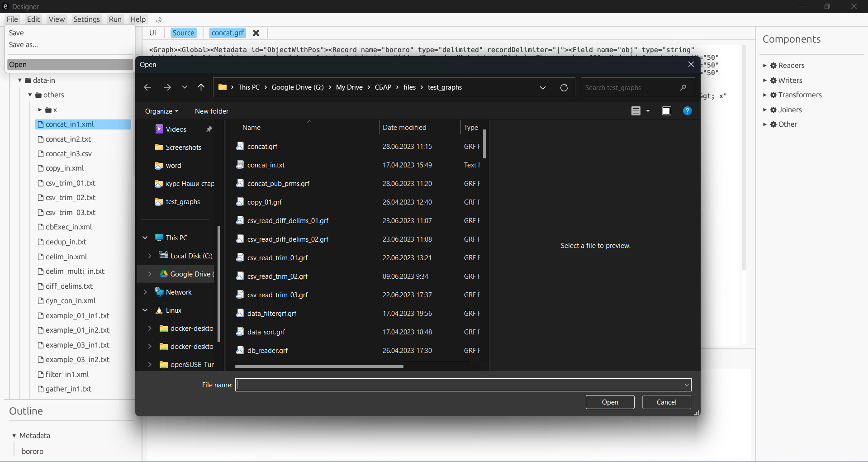Open recent locations chevron dropdown
The width and height of the screenshot is (868, 462).
[185, 87]
